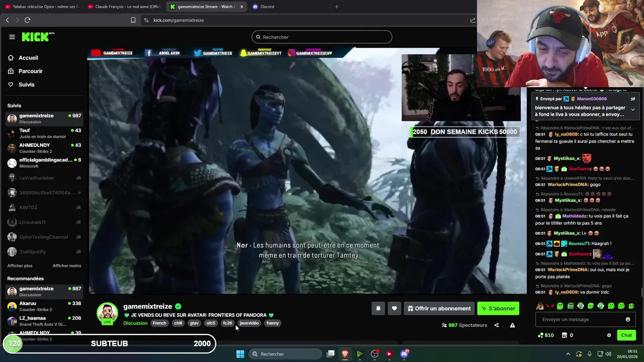Click Offrir un abonnement button

(439, 308)
